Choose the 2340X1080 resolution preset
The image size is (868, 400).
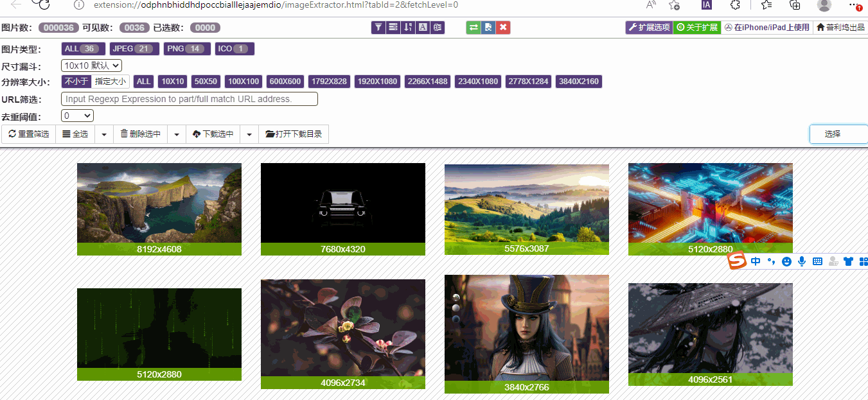click(x=478, y=82)
